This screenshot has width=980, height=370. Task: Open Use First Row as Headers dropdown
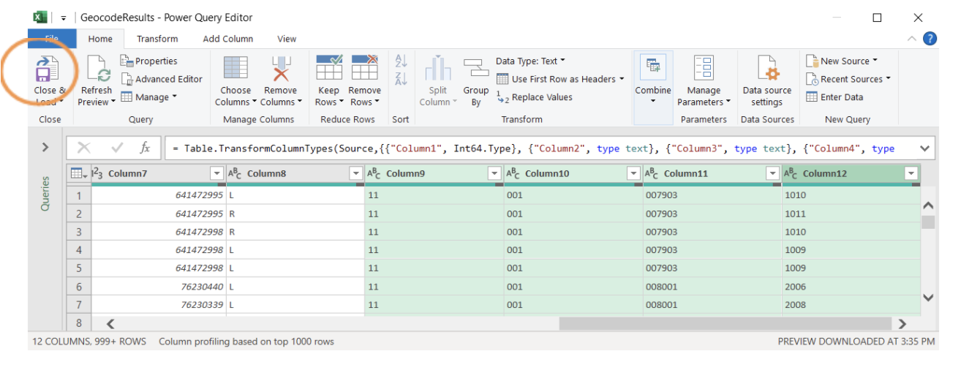point(560,79)
